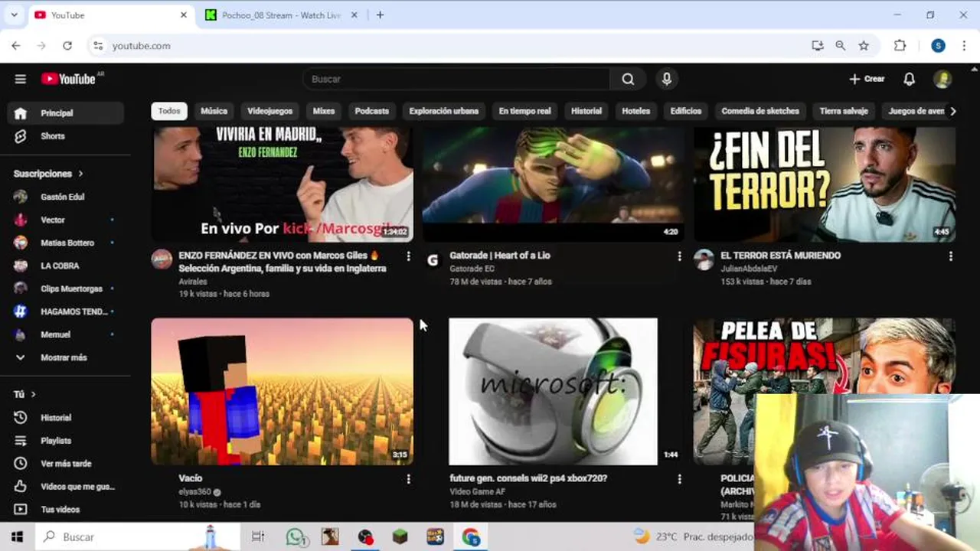Screen dimensions: 980x551
Task: Open the Windows Start menu
Action: click(17, 537)
